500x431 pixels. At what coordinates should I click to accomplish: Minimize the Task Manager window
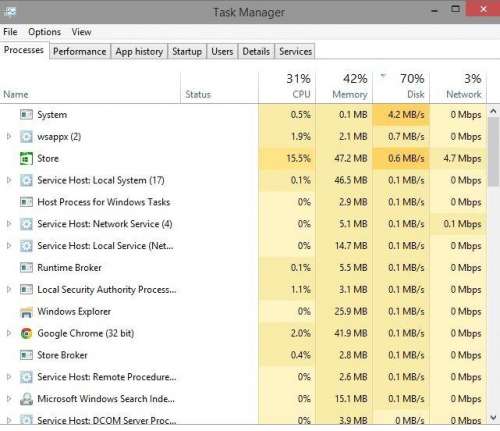point(435,11)
